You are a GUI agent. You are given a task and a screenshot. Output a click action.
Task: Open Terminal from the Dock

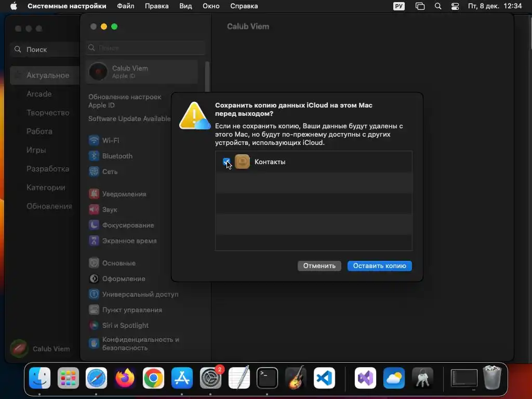pos(267,378)
